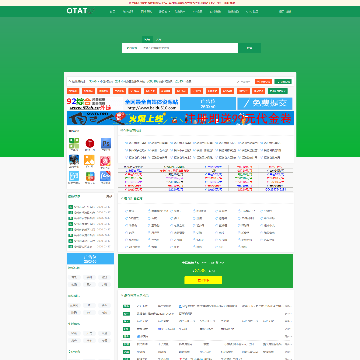Open the green four-square grid app icon
Screen dimensions: 360x360
(74, 143)
